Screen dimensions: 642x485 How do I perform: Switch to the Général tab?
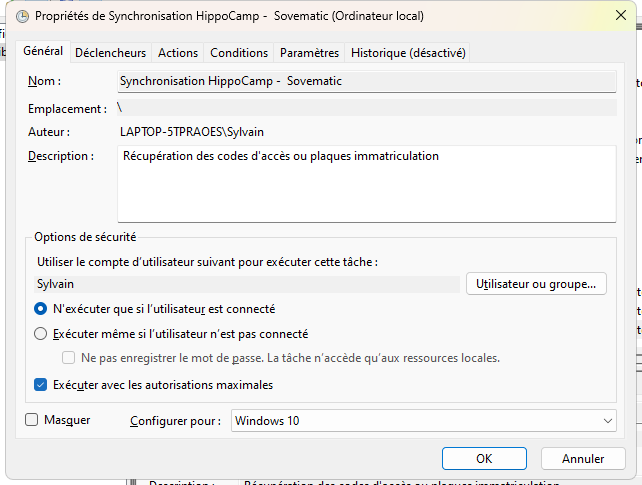point(43,51)
